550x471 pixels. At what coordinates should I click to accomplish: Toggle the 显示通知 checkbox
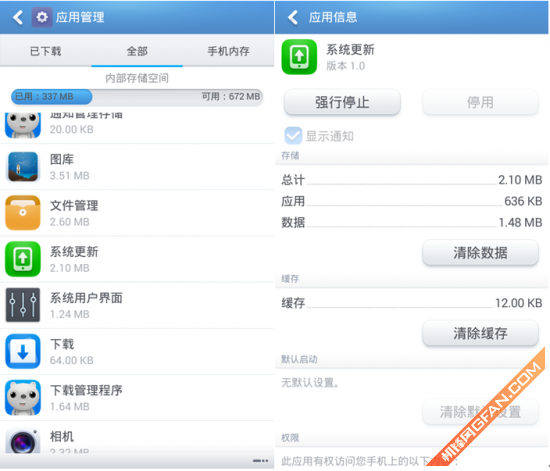point(293,136)
